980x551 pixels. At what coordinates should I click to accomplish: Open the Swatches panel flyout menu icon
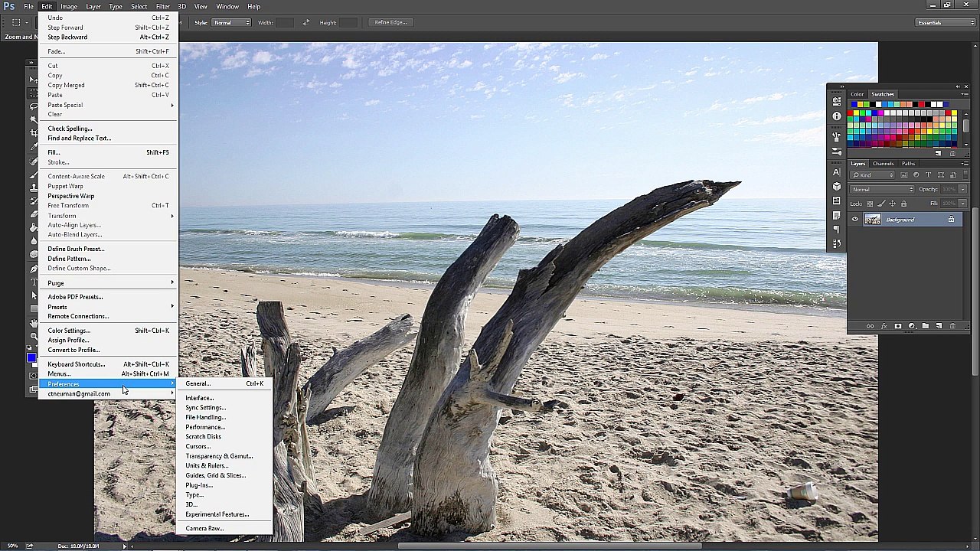pos(965,94)
